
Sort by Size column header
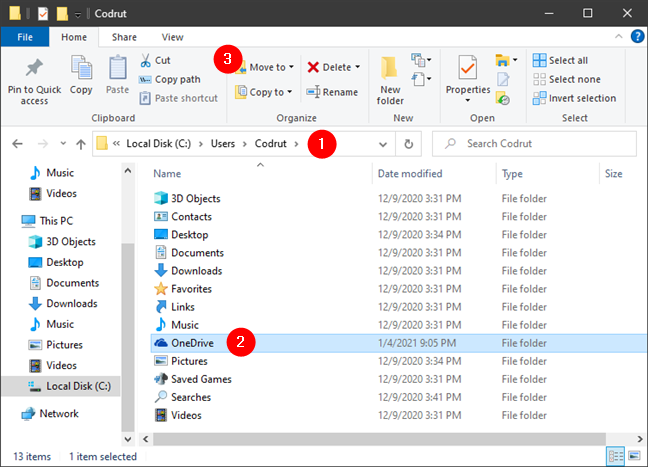614,174
